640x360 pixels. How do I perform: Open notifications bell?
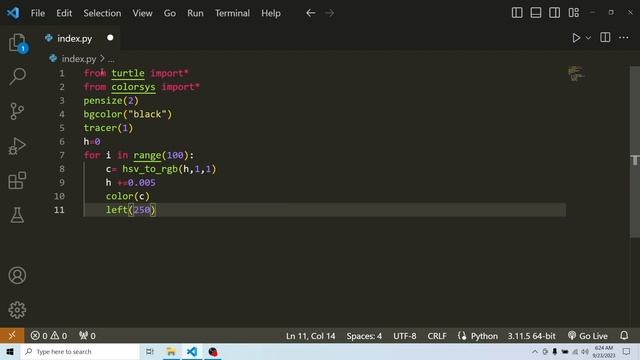(624, 336)
